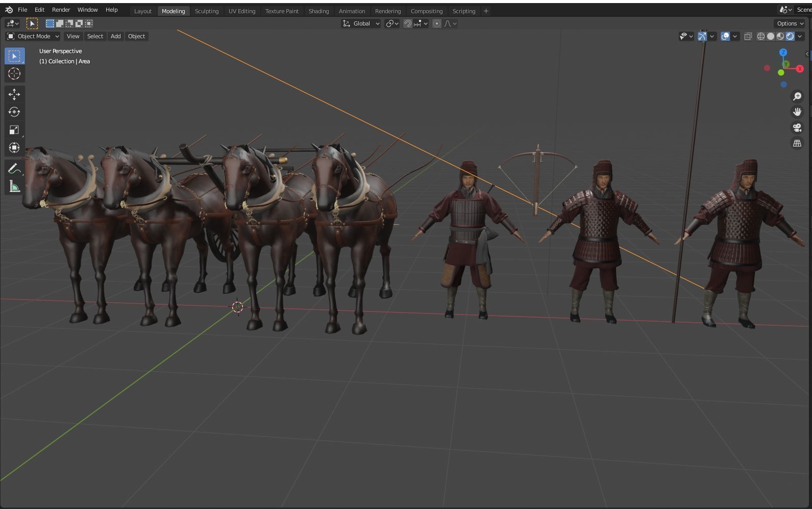Image resolution: width=812 pixels, height=509 pixels.
Task: Open the viewport Add menu
Action: 116,36
